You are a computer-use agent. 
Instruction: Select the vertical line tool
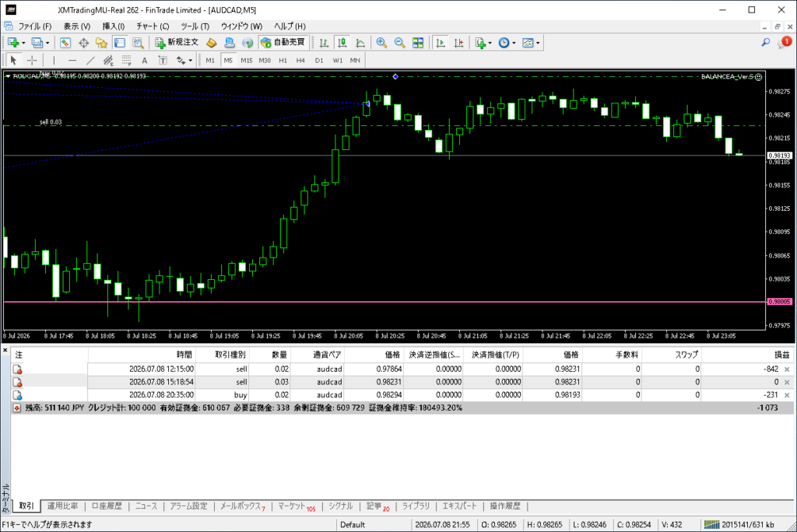click(54, 61)
